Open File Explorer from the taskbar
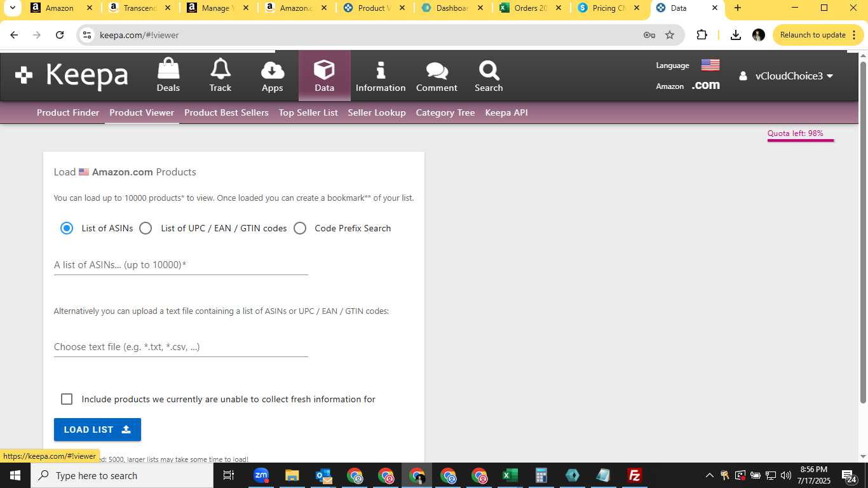 (292, 475)
